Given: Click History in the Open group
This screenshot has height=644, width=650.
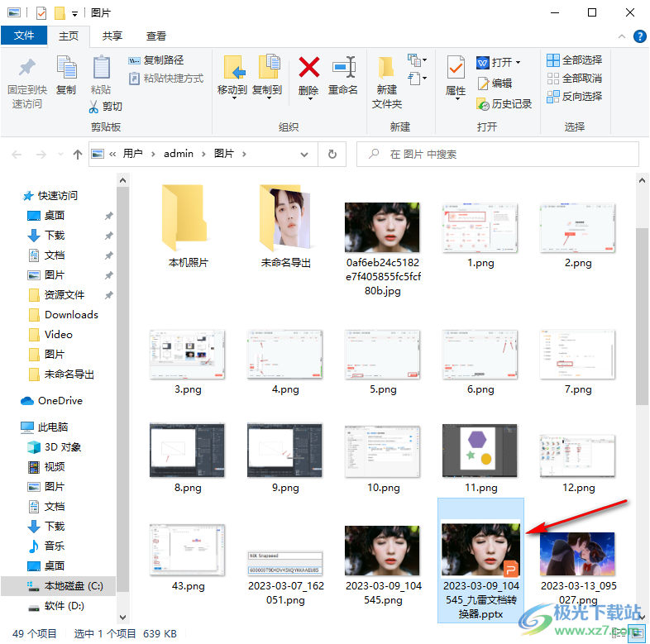Looking at the screenshot, I should tap(504, 104).
